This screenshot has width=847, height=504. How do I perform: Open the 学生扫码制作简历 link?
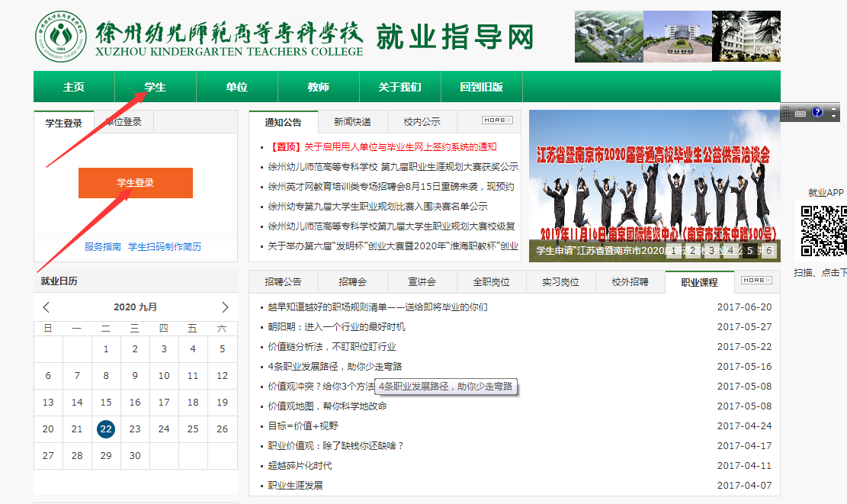(165, 247)
